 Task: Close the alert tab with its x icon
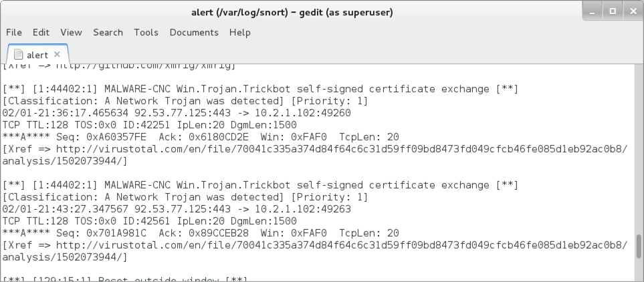57,54
